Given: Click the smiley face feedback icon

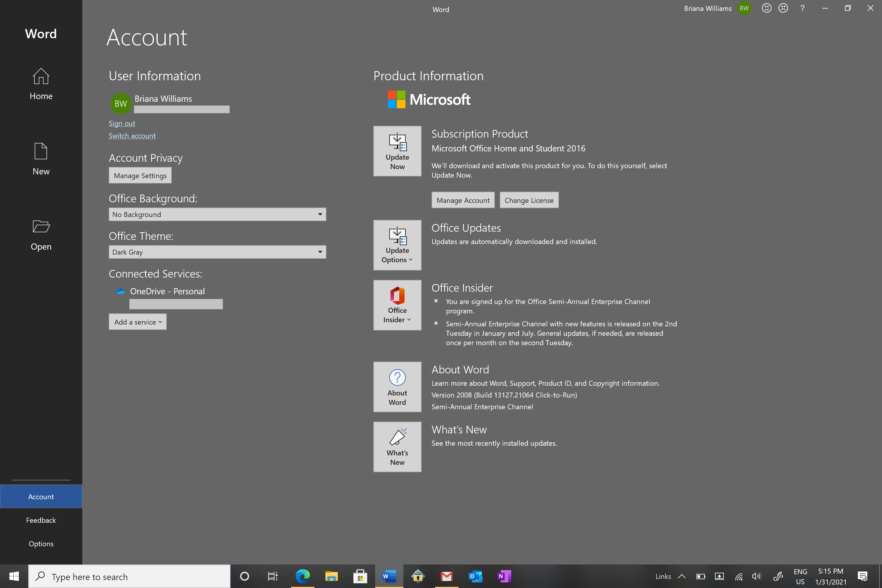Looking at the screenshot, I should coord(766,8).
